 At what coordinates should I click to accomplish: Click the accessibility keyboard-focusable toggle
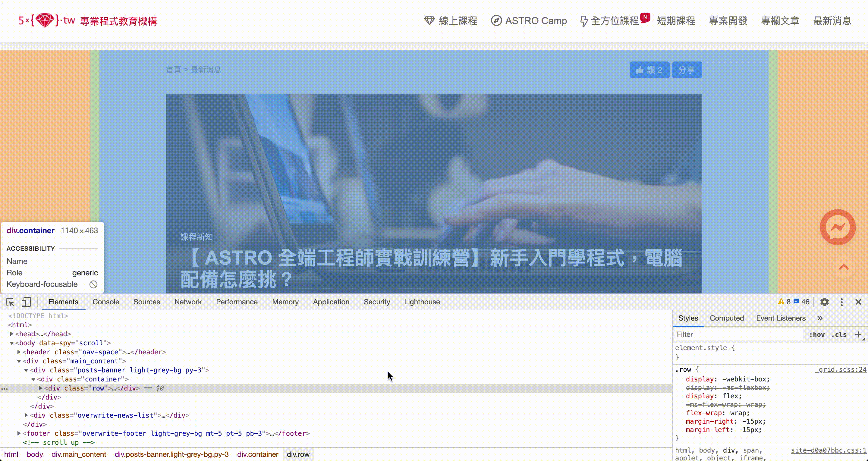point(93,284)
